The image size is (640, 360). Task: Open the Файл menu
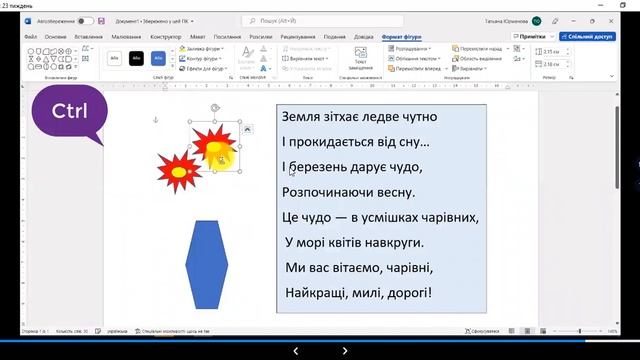click(x=31, y=37)
